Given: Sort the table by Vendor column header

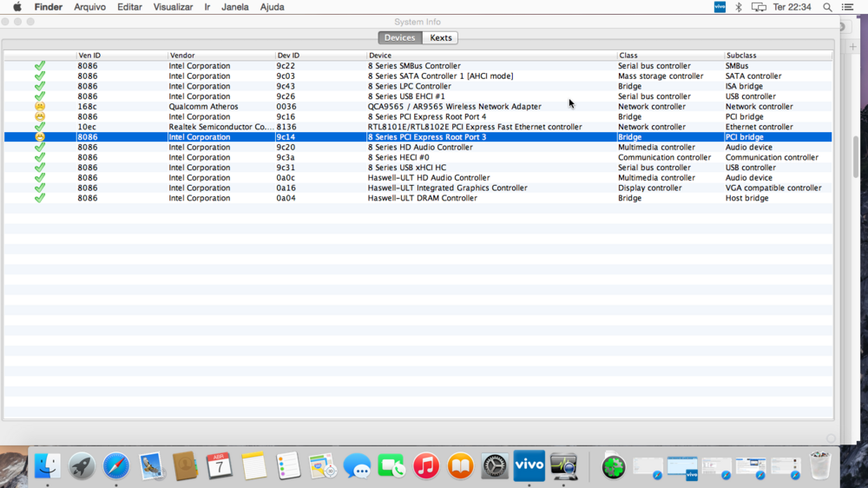Looking at the screenshot, I should pyautogui.click(x=220, y=56).
